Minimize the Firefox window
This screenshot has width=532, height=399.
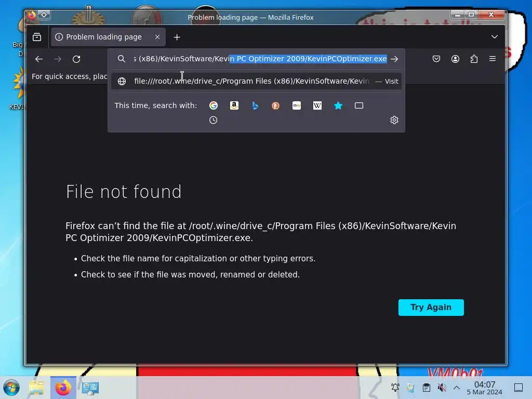pyautogui.click(x=457, y=15)
